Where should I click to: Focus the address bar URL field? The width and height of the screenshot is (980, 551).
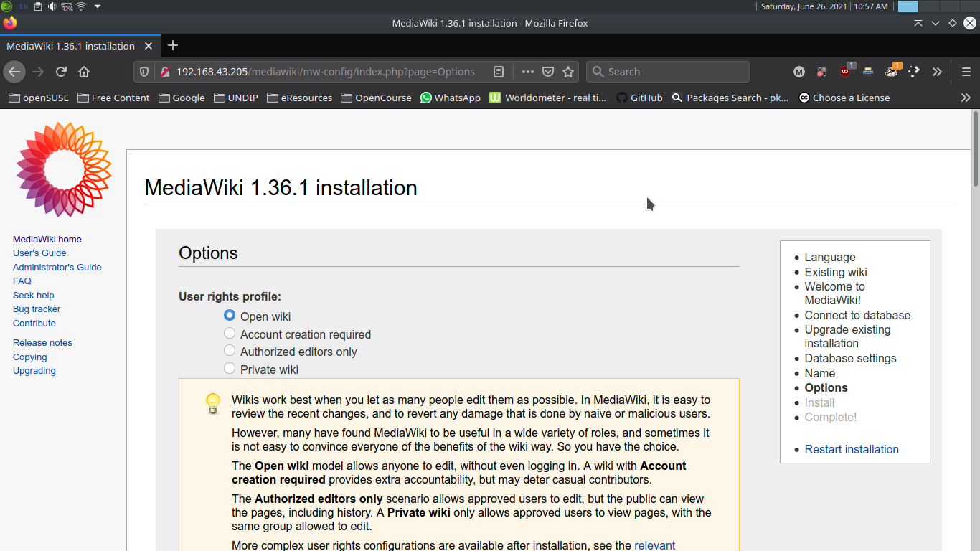326,72
